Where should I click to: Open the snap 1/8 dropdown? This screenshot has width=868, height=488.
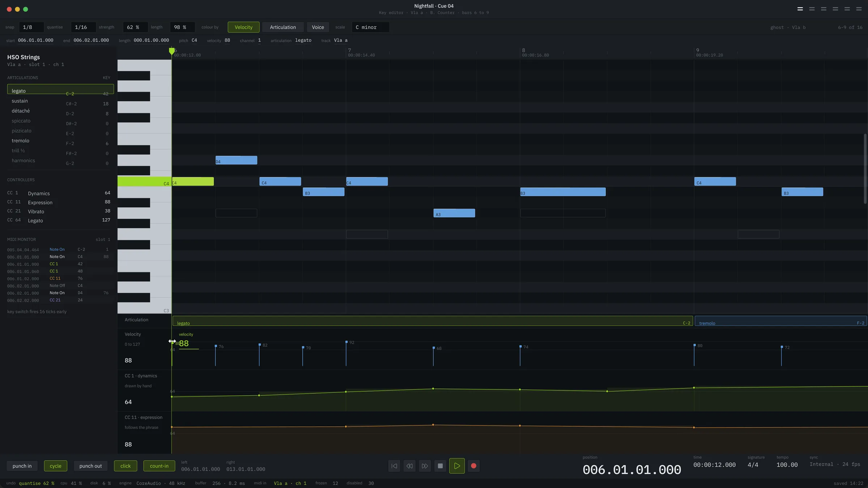31,27
